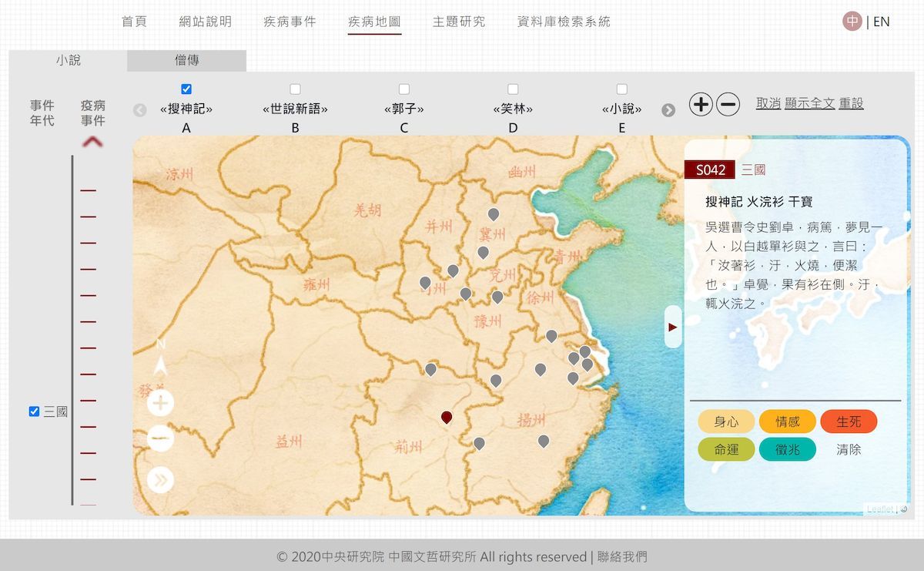This screenshot has height=571, width=924.
Task: Click the black plus enlarge icon
Action: 700,104
